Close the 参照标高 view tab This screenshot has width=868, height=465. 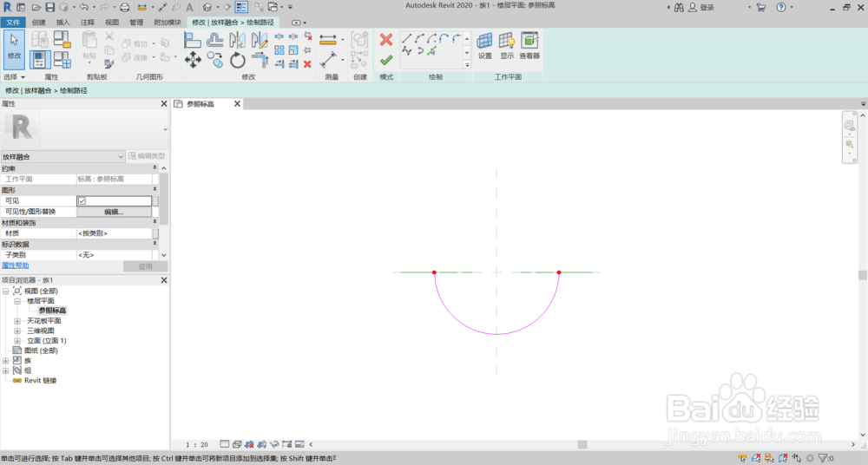click(x=238, y=103)
